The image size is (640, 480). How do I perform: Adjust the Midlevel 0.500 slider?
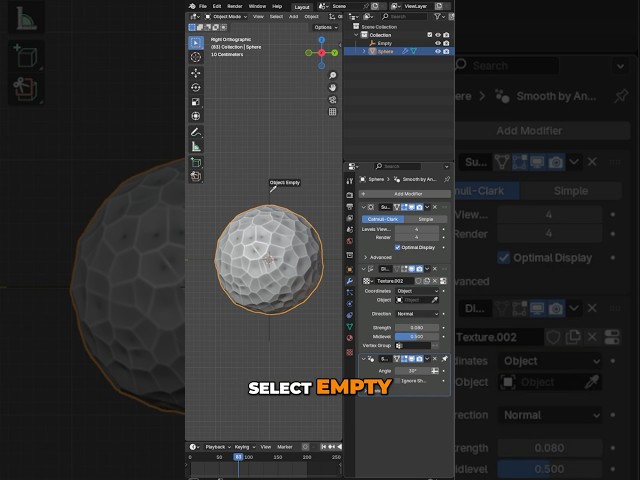click(417, 337)
